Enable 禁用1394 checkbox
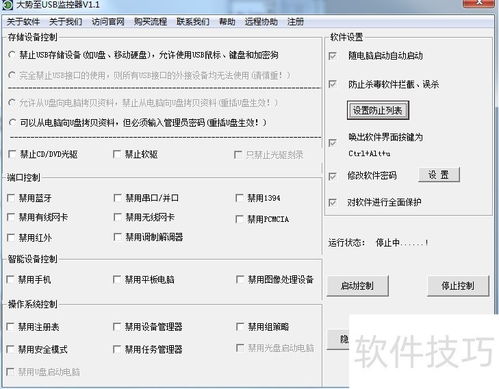The image size is (499, 389). pyautogui.click(x=239, y=198)
